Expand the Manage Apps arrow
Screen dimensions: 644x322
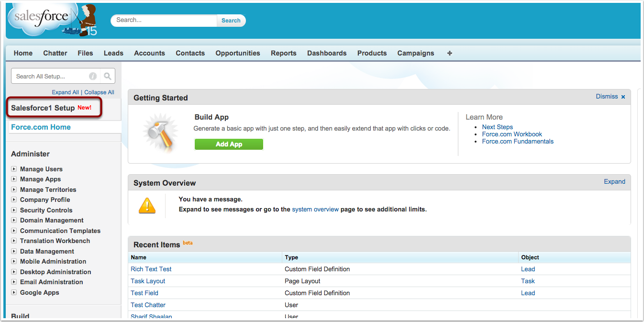[x=14, y=179]
